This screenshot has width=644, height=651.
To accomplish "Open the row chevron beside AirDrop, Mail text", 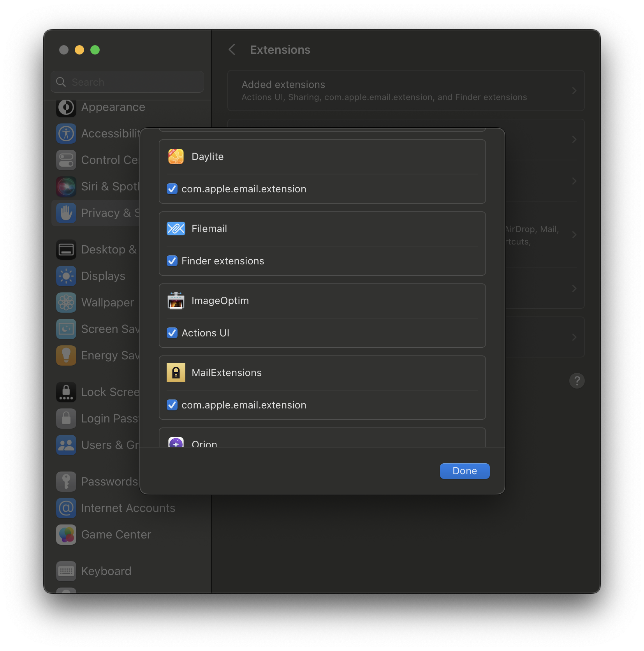I will click(574, 235).
